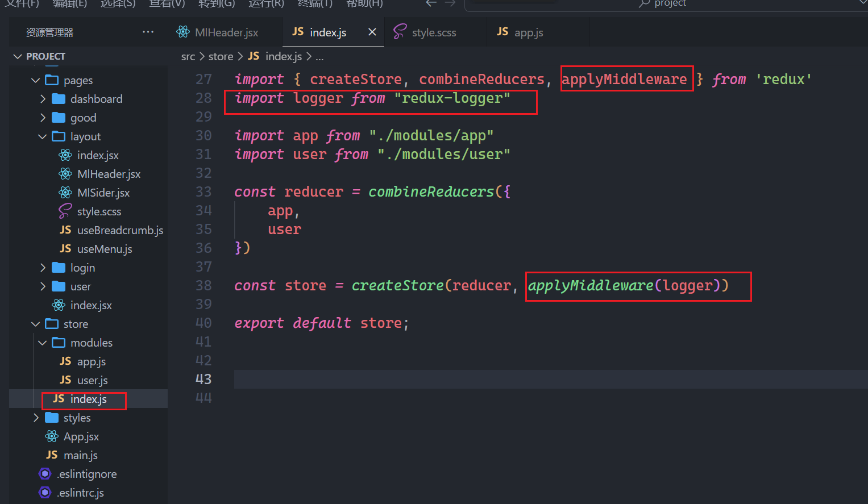Image resolution: width=868 pixels, height=504 pixels.
Task: Click the store folder icon
Action: click(52, 324)
